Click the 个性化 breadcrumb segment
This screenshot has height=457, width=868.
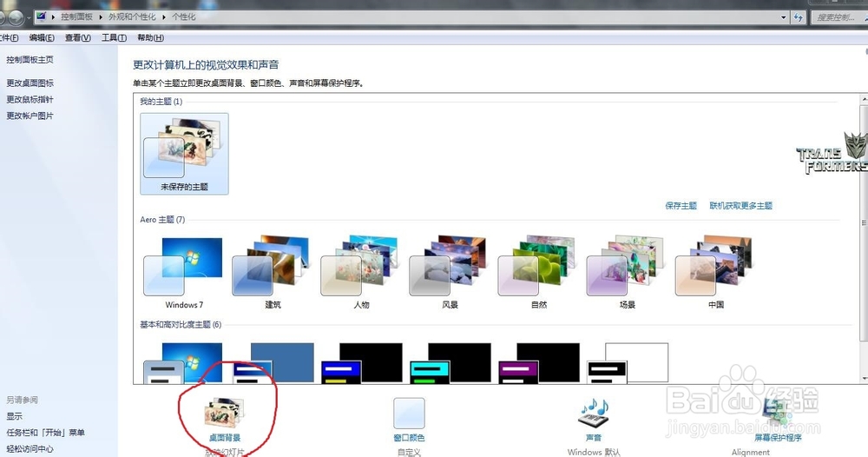click(184, 17)
